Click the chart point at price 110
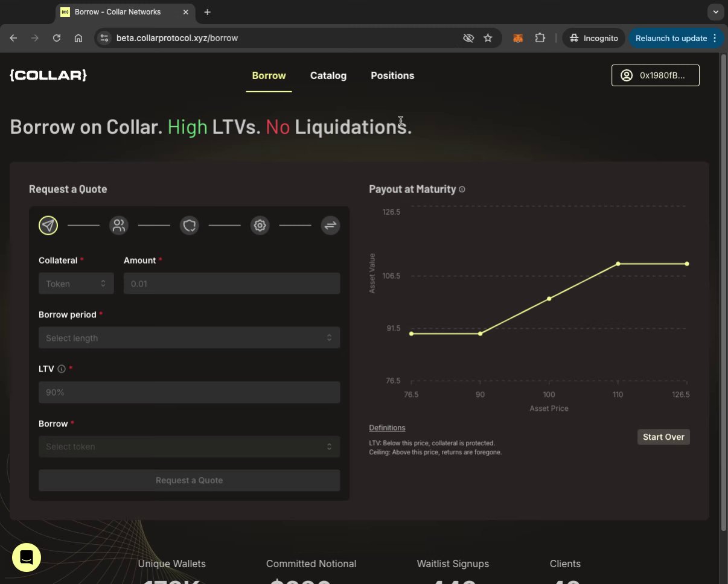This screenshot has height=584, width=728. (618, 264)
